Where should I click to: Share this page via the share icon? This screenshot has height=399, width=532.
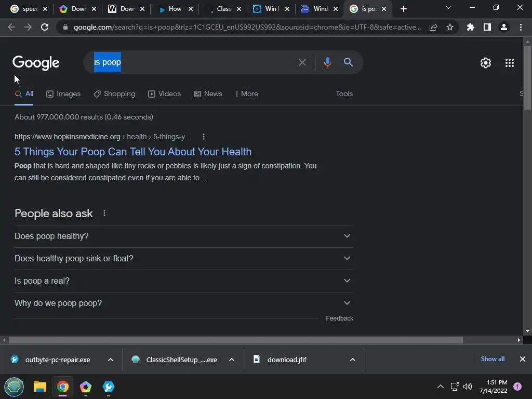(433, 27)
